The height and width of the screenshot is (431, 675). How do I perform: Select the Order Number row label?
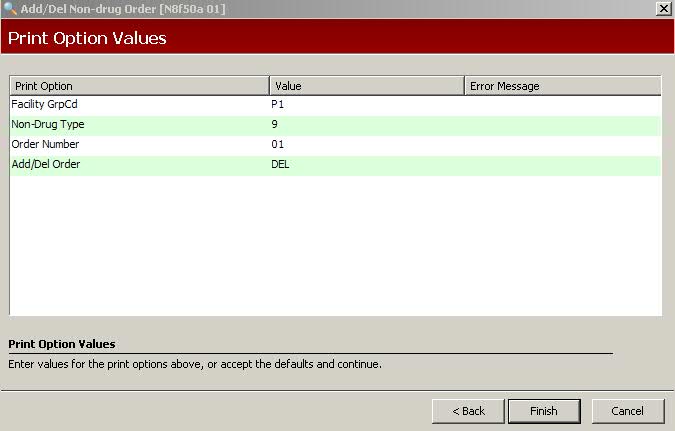[45, 144]
